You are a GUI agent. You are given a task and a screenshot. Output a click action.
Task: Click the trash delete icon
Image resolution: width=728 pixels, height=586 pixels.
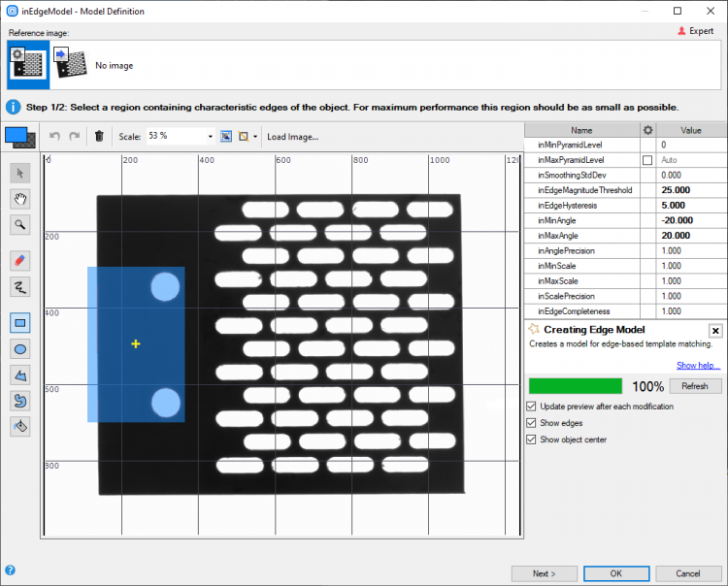click(x=99, y=137)
